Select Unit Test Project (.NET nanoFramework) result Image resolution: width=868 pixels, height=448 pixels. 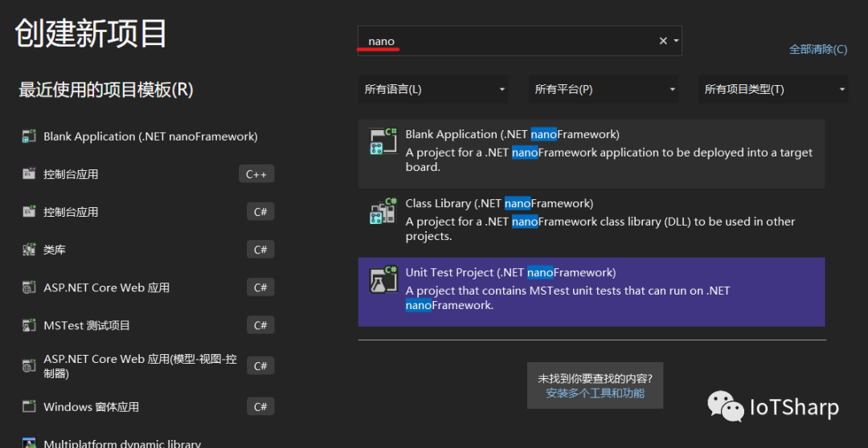pyautogui.click(x=592, y=292)
